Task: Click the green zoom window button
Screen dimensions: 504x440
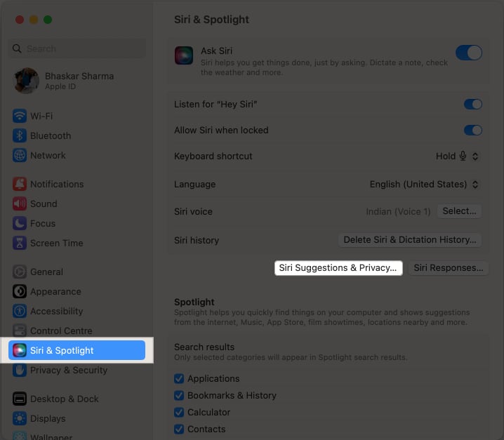Action: (x=48, y=20)
